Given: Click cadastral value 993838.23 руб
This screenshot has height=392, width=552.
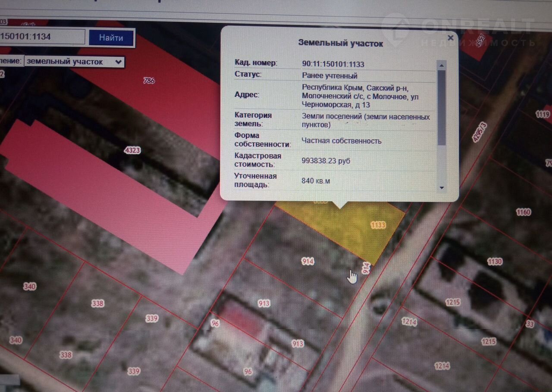Looking at the screenshot, I should [x=326, y=161].
